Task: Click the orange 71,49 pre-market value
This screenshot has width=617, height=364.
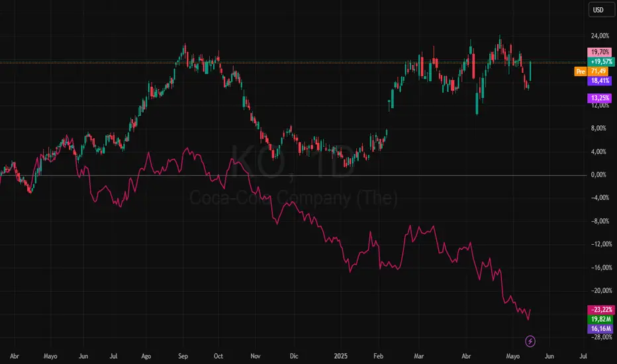Action: click(x=598, y=71)
